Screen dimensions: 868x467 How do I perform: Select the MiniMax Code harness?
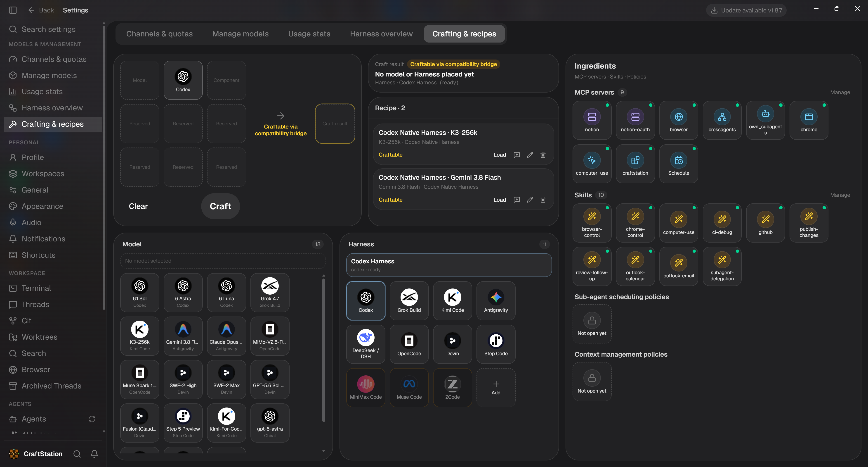click(x=366, y=387)
